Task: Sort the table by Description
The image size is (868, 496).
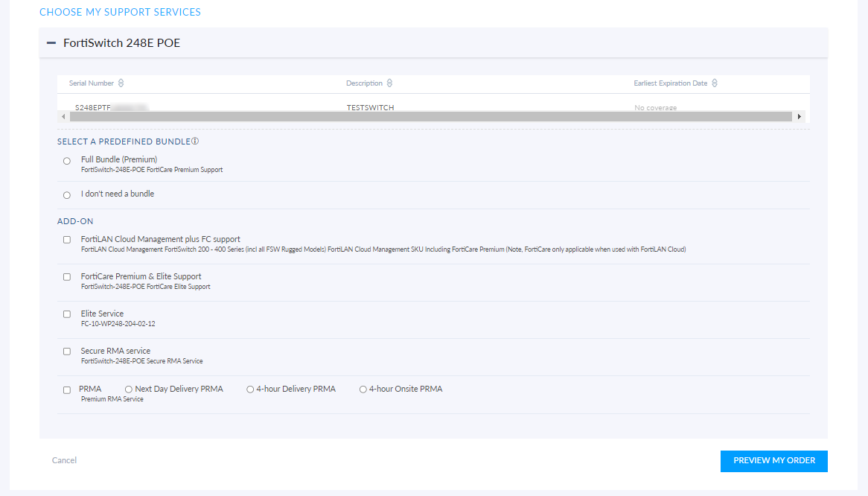Action: coord(391,83)
